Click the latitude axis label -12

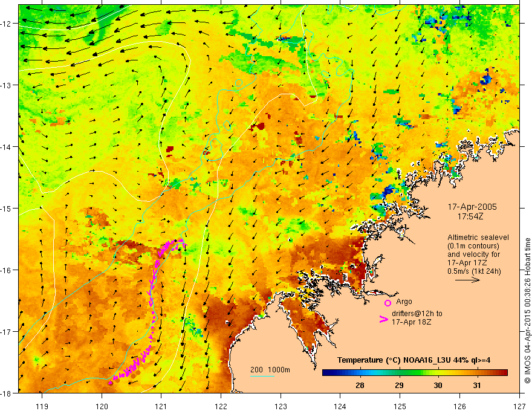click(7, 24)
